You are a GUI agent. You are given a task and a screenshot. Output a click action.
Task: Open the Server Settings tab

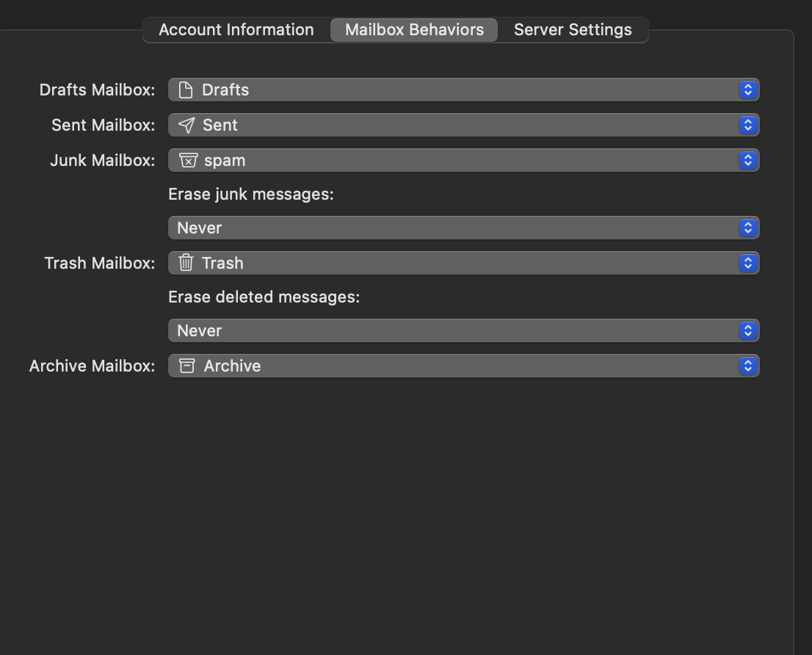coord(573,30)
